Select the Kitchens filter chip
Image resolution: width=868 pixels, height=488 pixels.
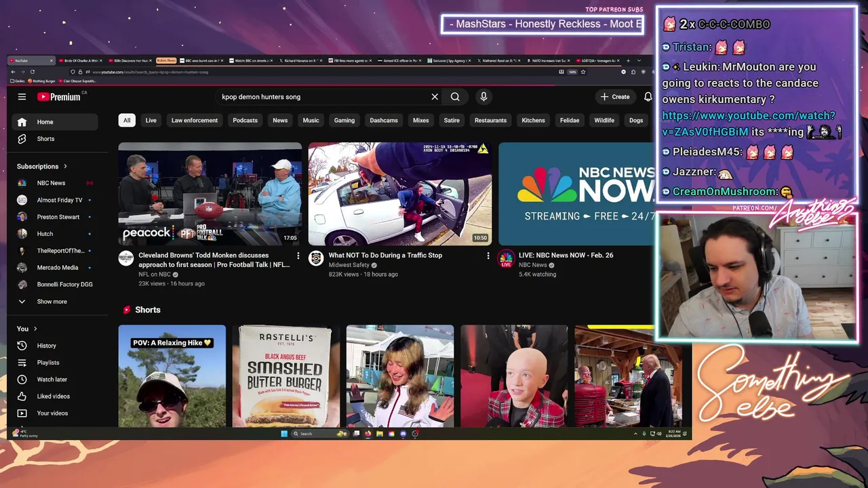(x=533, y=121)
